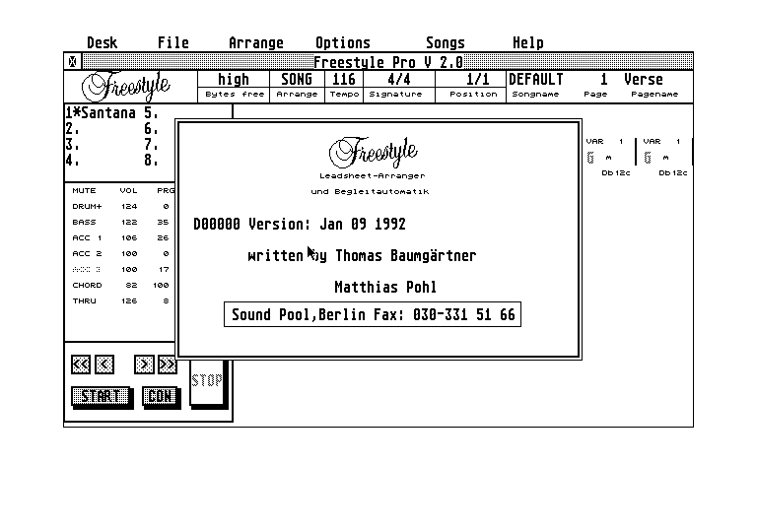Click the Freestyle Pro V 2.0 title bar
Viewport: 757px width, 532px height.
click(387, 62)
